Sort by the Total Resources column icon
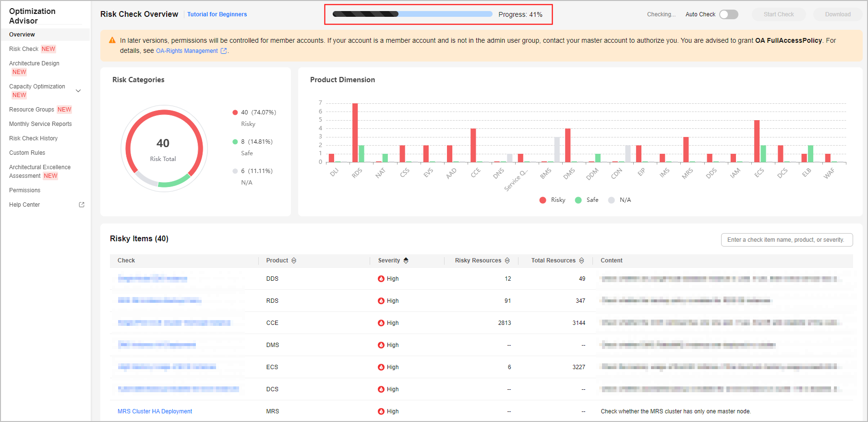 [x=581, y=261]
